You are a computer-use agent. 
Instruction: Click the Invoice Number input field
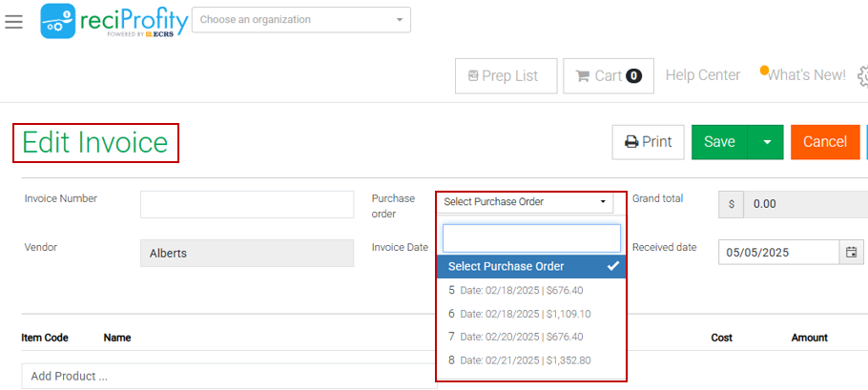(247, 204)
